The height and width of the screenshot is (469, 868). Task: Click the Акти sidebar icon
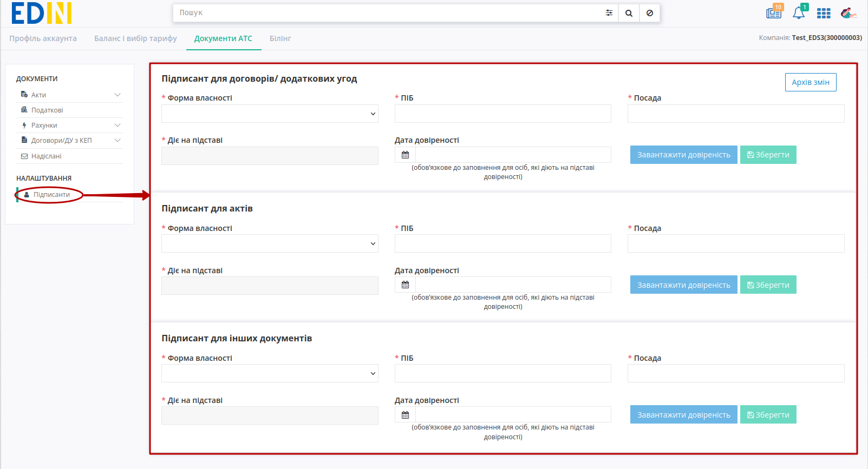[x=24, y=95]
